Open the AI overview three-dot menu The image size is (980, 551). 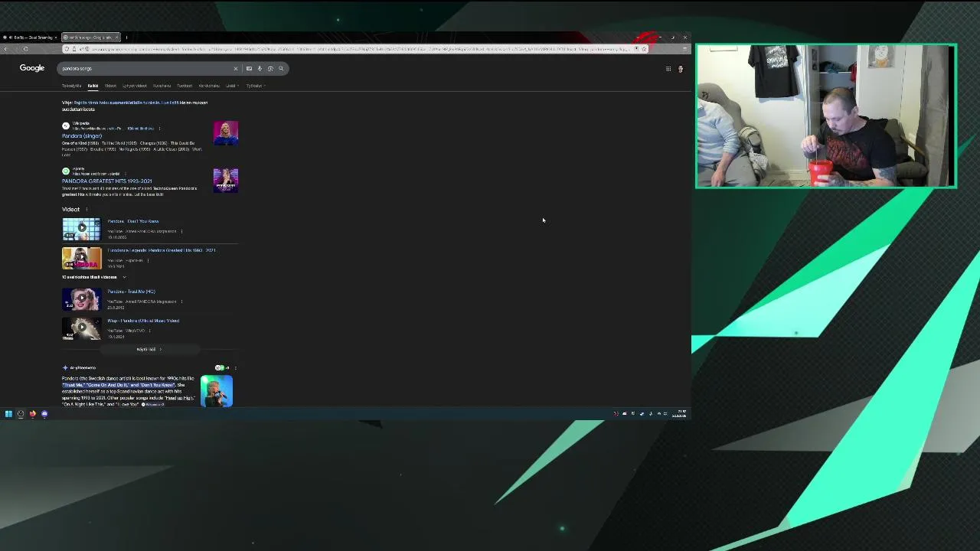tap(235, 368)
